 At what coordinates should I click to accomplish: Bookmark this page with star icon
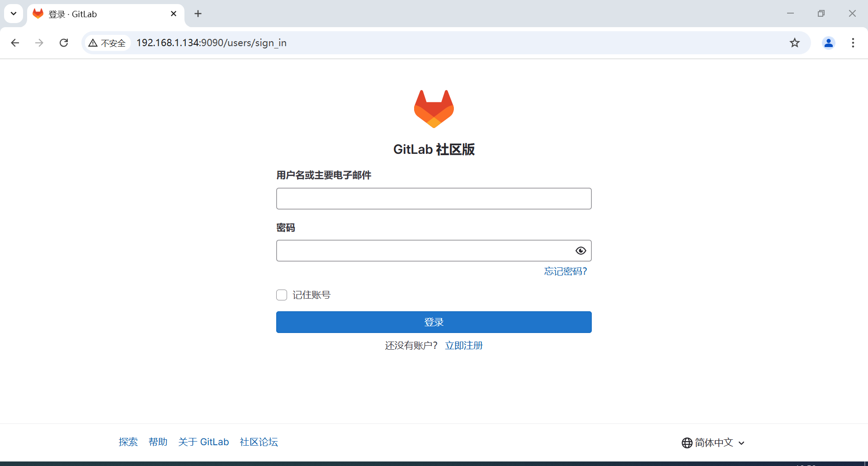point(794,43)
